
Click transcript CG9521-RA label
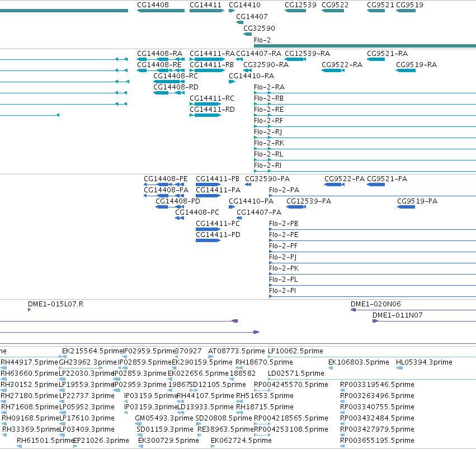pos(388,54)
